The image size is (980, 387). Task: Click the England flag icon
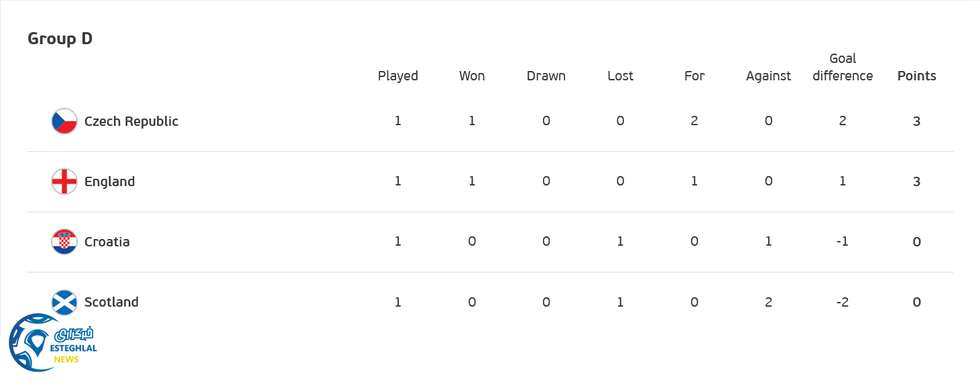pos(64,181)
